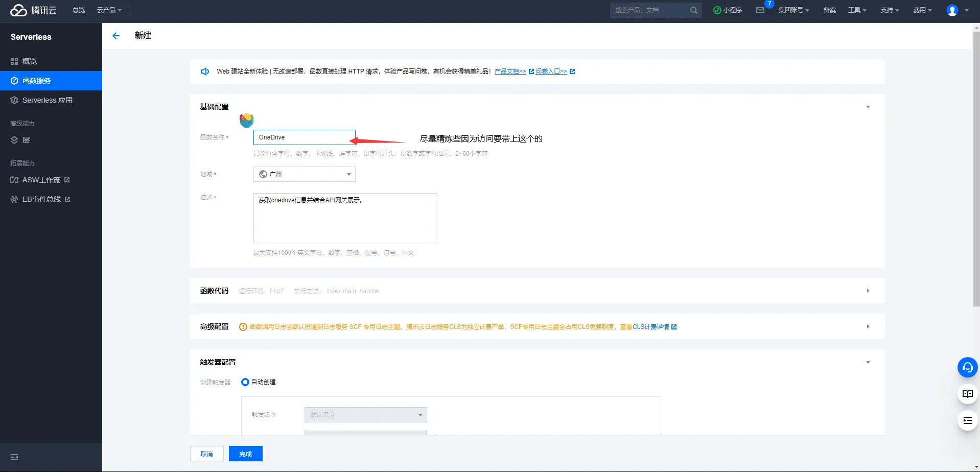Click the 完成 button
980x472 pixels.
pos(245,454)
